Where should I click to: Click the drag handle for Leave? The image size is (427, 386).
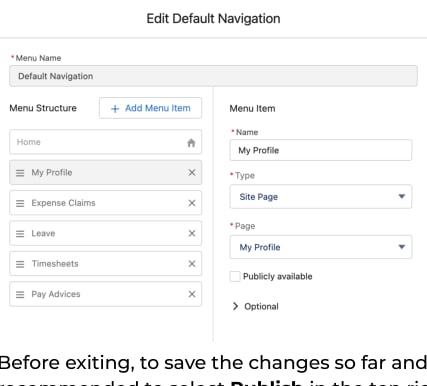pos(20,234)
